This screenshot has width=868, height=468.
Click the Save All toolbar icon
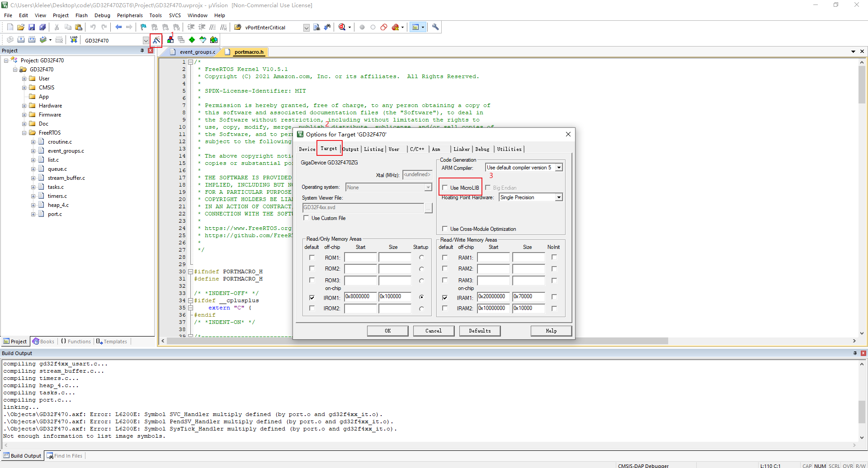pos(42,27)
